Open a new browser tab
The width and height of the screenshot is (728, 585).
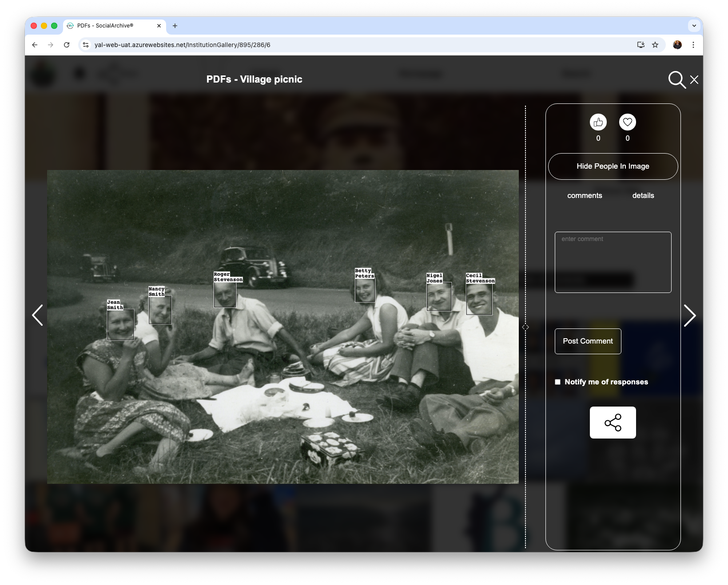pos(175,26)
